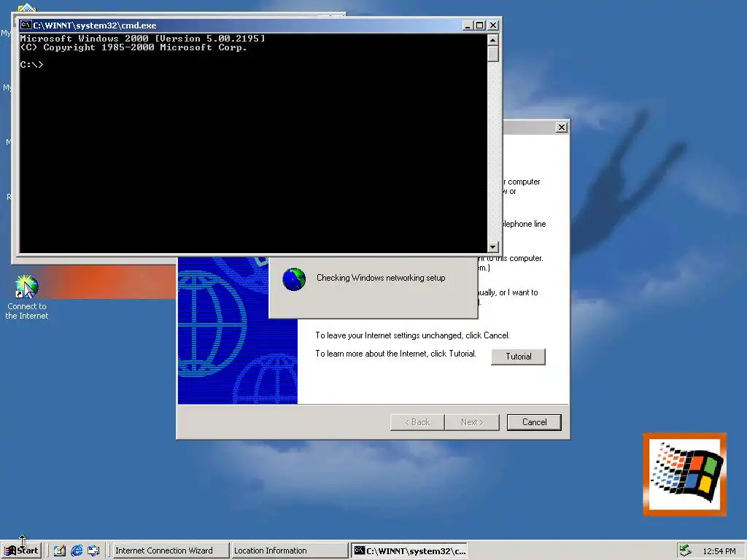Image resolution: width=747 pixels, height=560 pixels.
Task: Click the disabled Next button
Action: tap(472, 422)
